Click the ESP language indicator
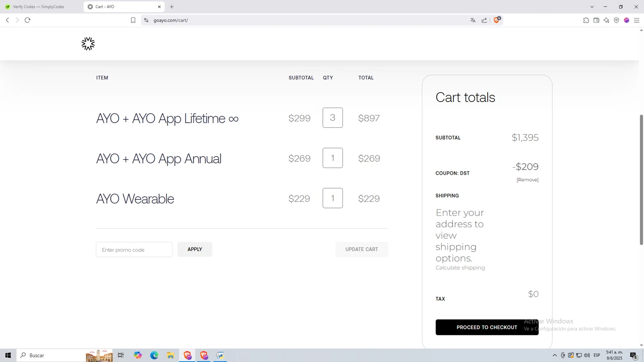The image size is (644, 362). click(597, 355)
